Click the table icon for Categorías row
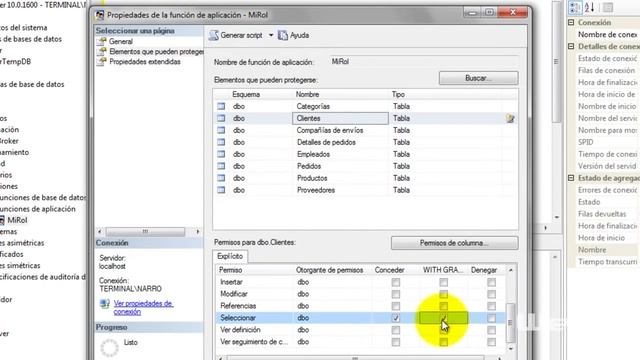 [x=221, y=106]
